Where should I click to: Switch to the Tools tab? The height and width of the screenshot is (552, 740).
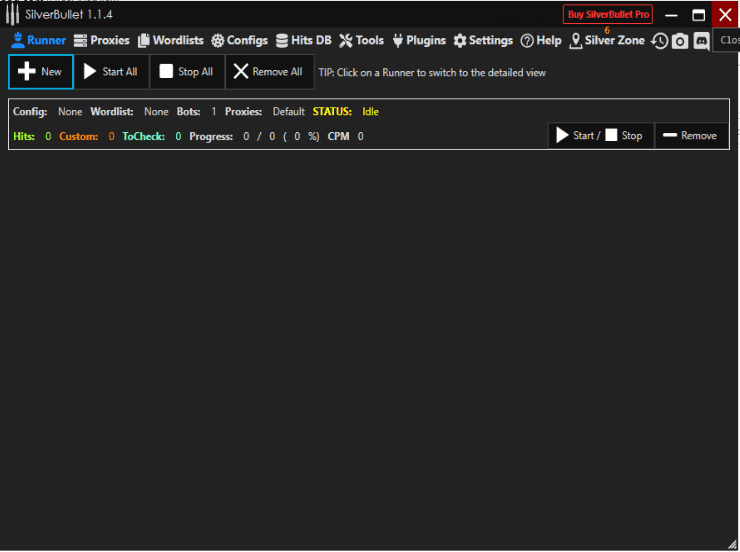pyautogui.click(x=362, y=41)
